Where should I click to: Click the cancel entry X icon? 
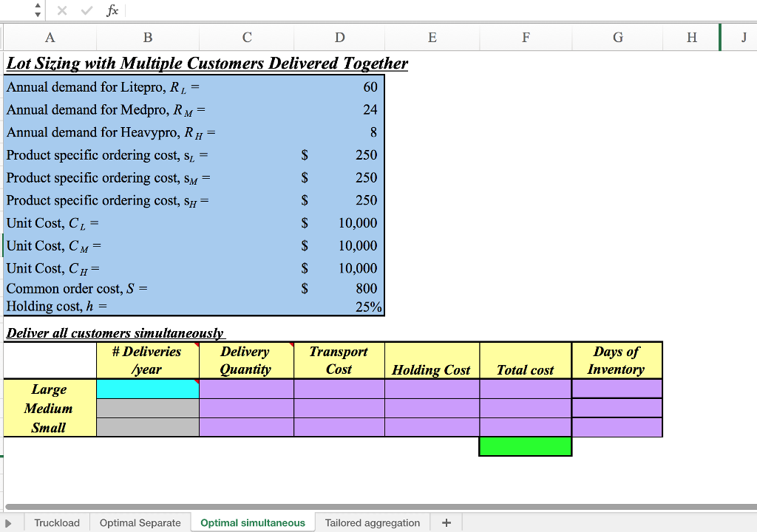(x=62, y=10)
